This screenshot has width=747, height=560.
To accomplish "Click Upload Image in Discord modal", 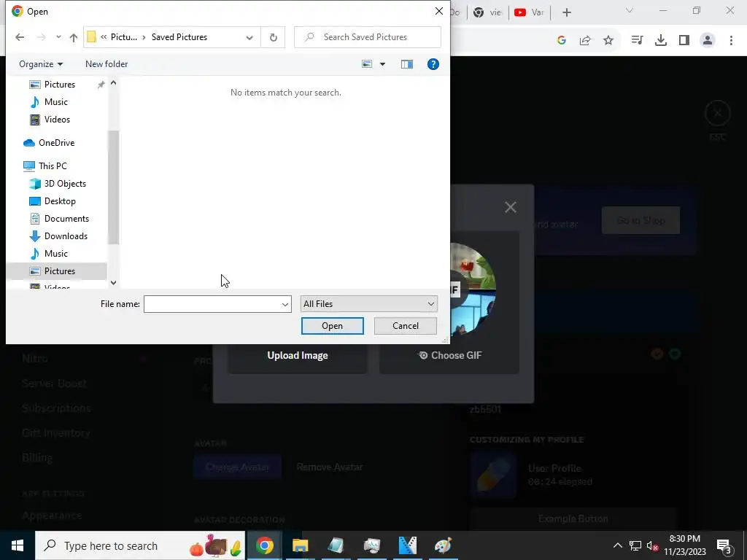I will click(x=298, y=356).
